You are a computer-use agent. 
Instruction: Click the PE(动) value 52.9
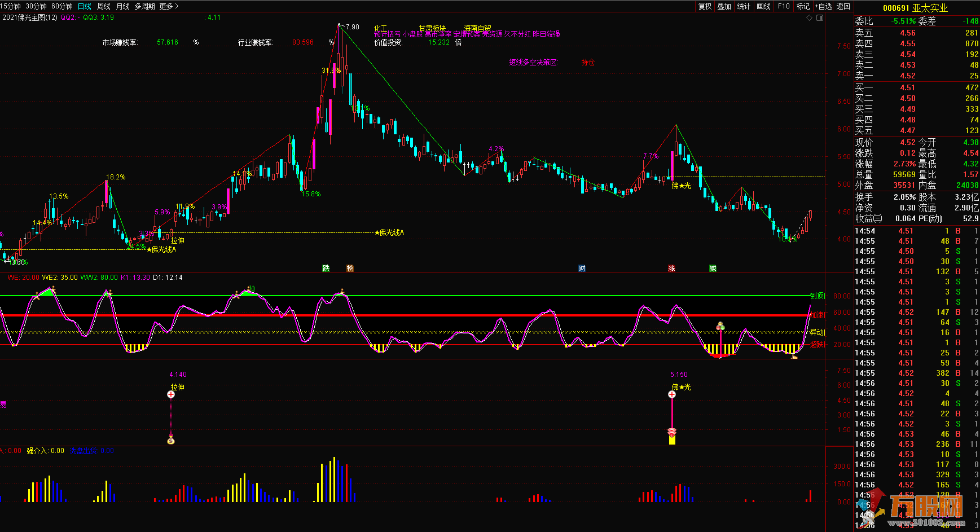pos(970,218)
